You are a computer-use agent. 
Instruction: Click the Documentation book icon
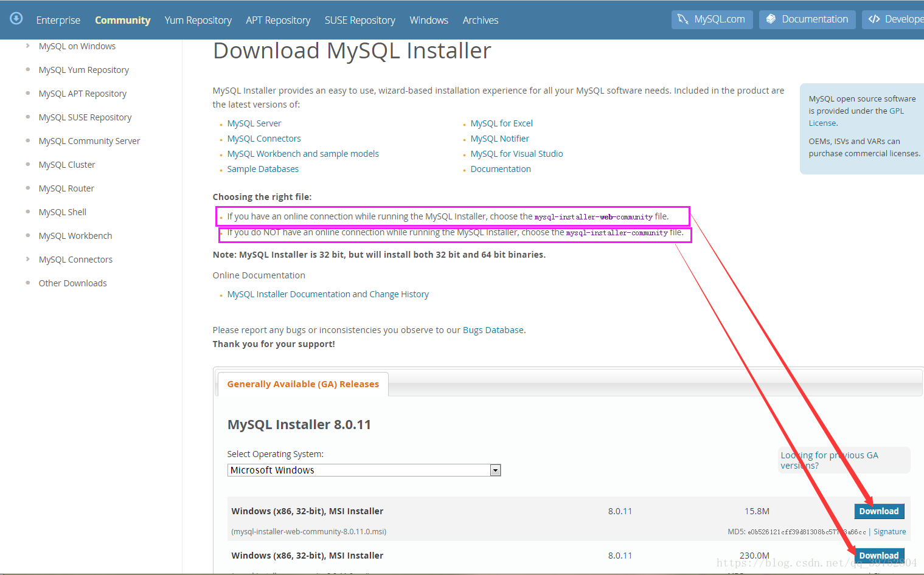click(771, 19)
